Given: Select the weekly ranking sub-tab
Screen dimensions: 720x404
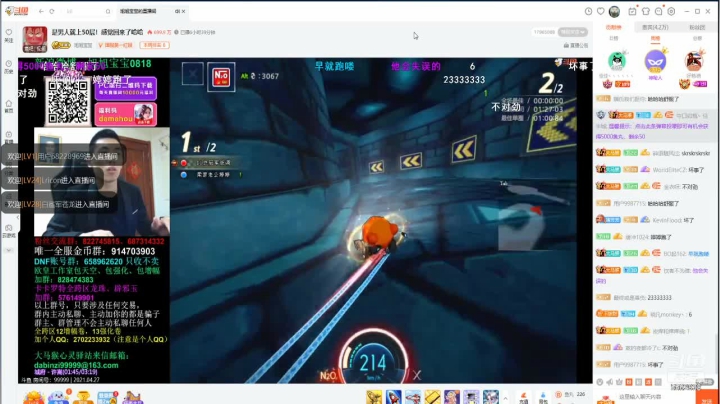Looking at the screenshot, I should pos(655,39).
